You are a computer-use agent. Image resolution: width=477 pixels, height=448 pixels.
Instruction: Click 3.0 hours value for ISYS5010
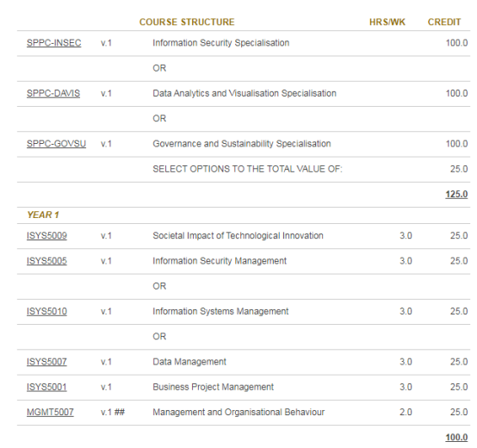click(406, 311)
